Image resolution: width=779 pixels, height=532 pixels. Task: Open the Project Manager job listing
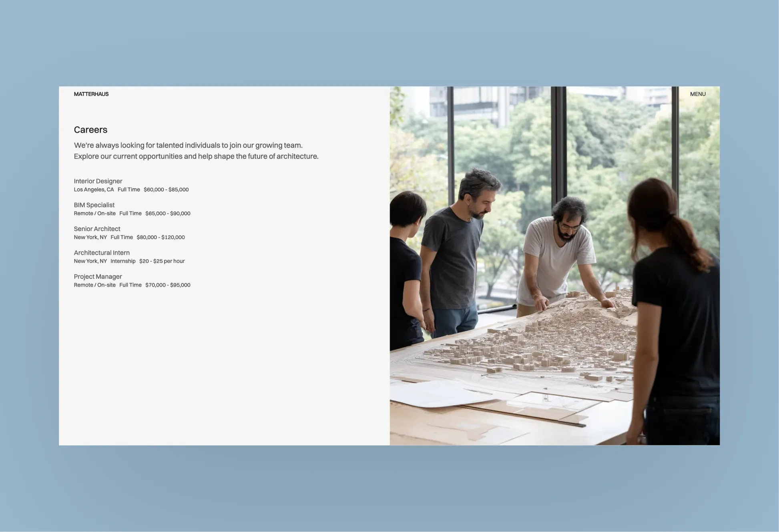tap(98, 276)
